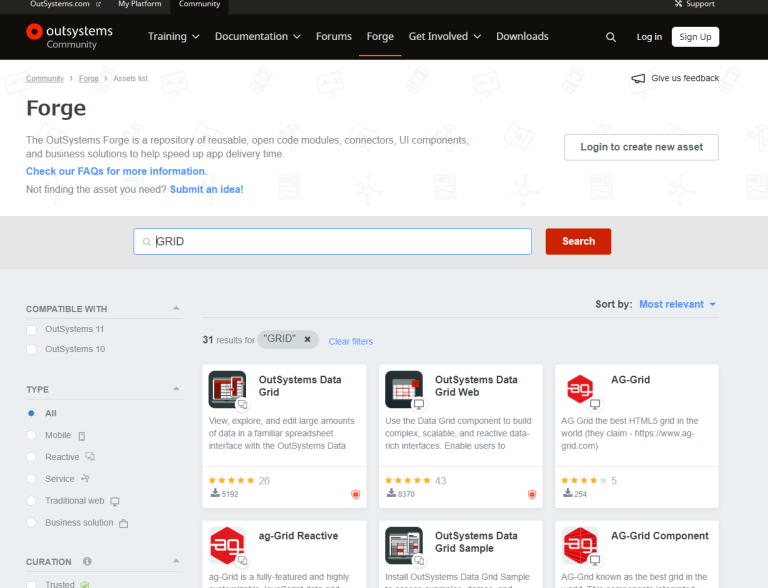This screenshot has height=588, width=768.
Task: Open the ag-Grid Reactive asset icon
Action: coord(227,546)
